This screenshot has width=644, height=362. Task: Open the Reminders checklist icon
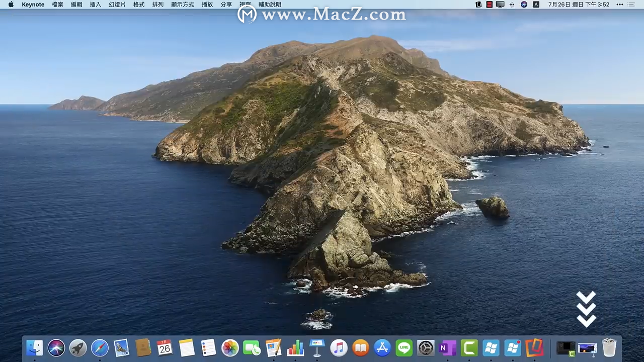pyautogui.click(x=208, y=347)
